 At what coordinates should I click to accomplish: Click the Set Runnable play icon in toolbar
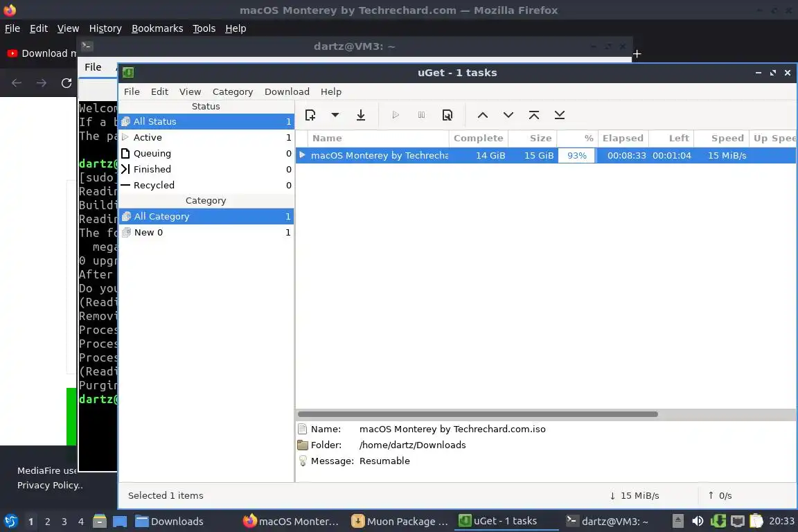pos(396,115)
